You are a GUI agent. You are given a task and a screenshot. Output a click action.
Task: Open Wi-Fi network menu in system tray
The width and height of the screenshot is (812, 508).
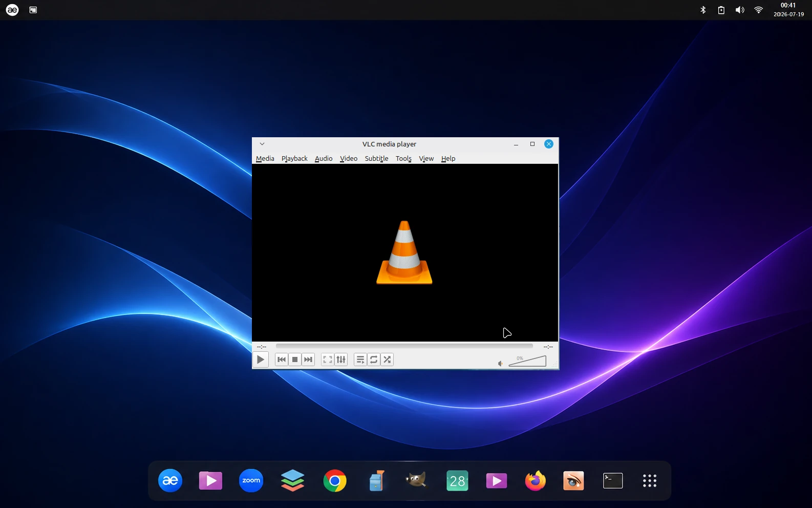click(x=759, y=10)
